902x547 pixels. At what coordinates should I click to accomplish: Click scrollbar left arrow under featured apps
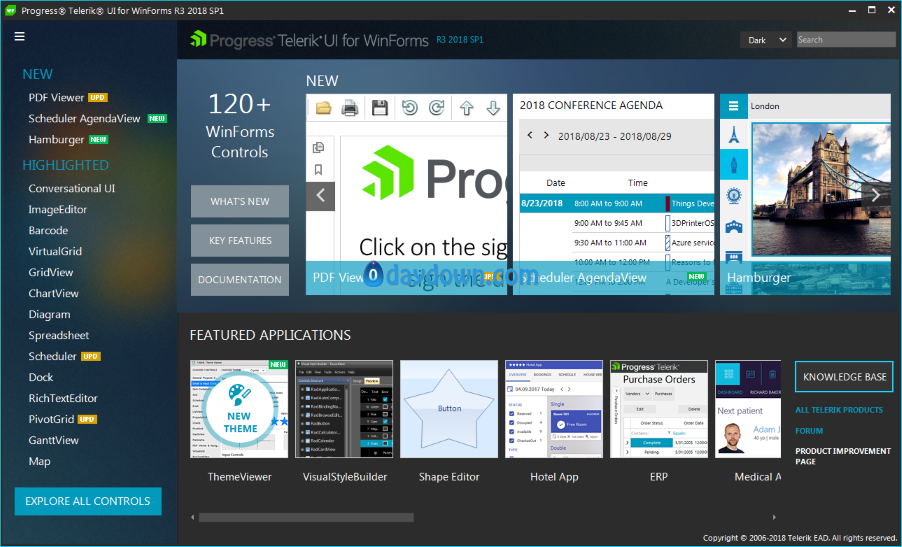coord(193,518)
